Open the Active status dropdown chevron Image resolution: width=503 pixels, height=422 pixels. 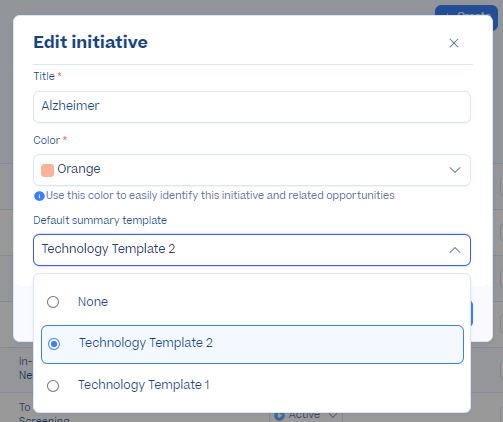333,415
